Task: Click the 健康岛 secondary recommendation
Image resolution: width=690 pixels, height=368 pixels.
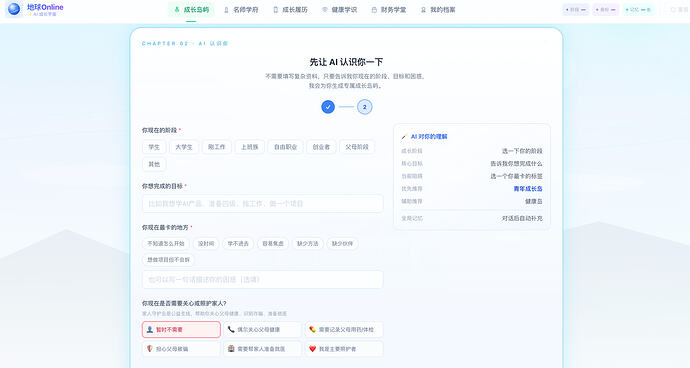Action: click(x=534, y=201)
